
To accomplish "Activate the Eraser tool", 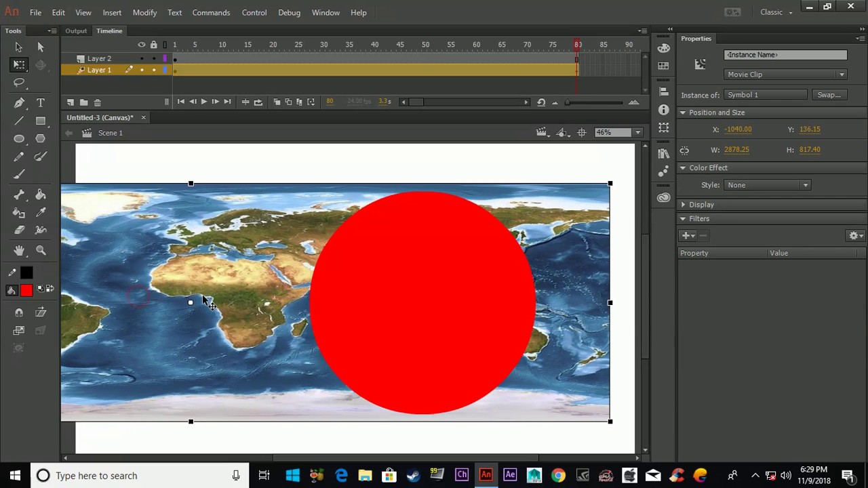I will tap(19, 230).
